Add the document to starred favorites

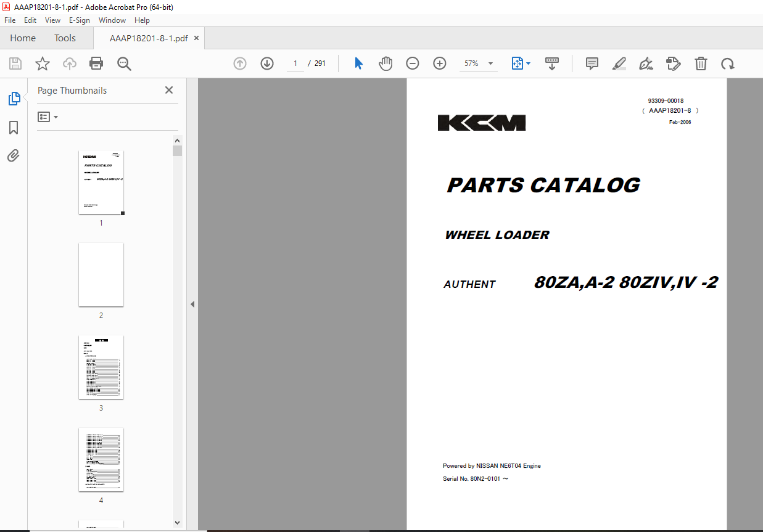point(43,63)
